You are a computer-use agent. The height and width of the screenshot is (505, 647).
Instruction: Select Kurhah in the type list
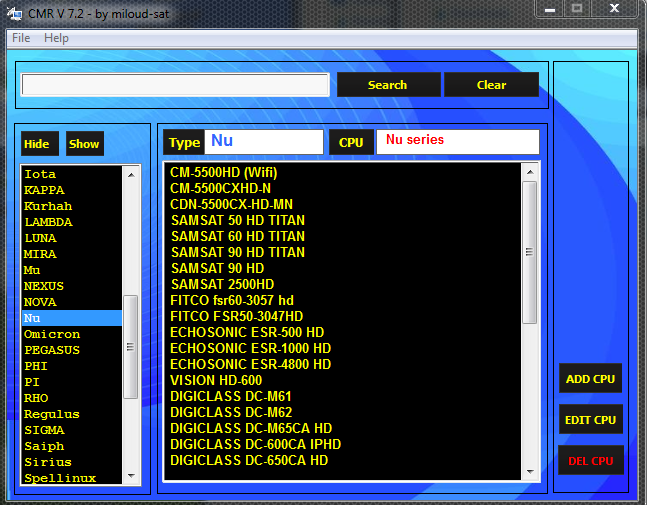tap(72, 206)
